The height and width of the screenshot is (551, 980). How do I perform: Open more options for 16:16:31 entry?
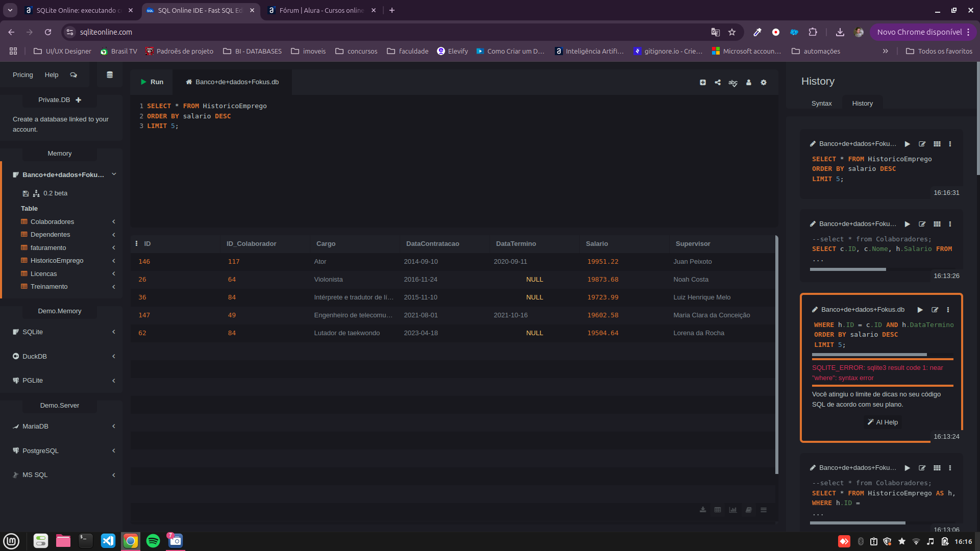[950, 144]
